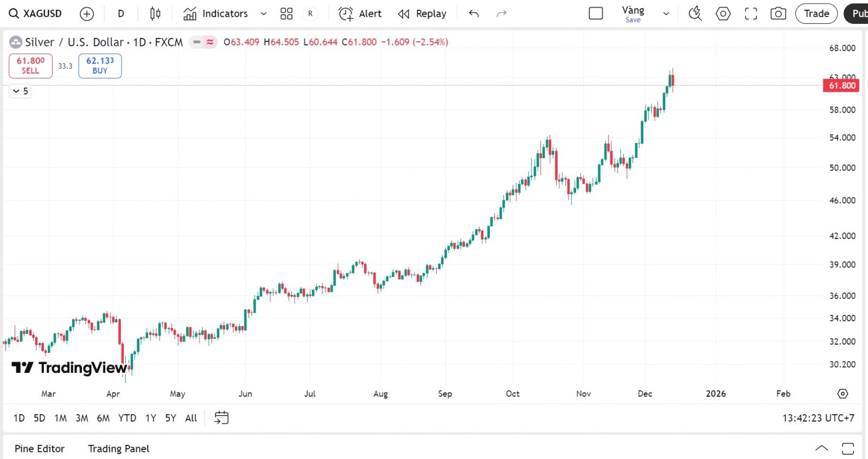This screenshot has width=868, height=459.
Task: Open the Trading Panel tab
Action: (x=118, y=449)
